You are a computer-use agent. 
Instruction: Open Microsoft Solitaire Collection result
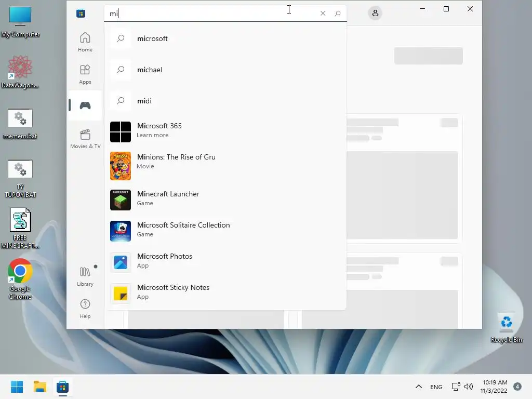coord(225,231)
